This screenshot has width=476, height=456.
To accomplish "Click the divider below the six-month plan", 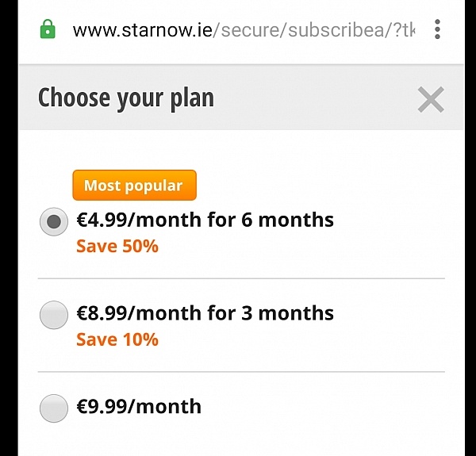I will 241,278.
